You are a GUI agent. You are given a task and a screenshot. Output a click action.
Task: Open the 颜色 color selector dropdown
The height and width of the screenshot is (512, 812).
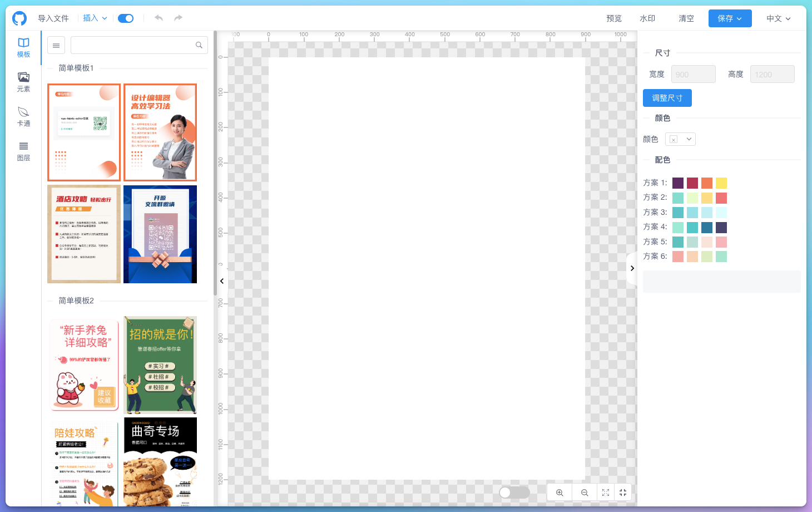[680, 139]
